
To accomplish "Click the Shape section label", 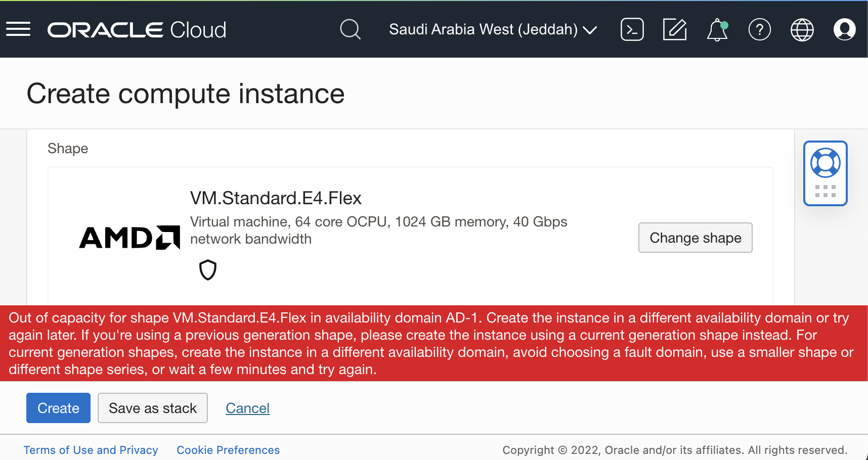I will point(68,148).
